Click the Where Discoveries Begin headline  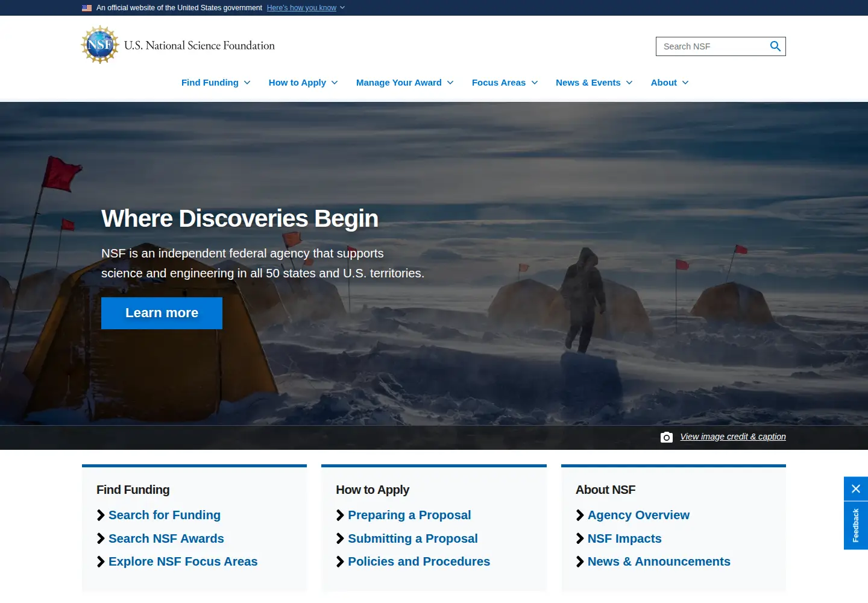(240, 218)
